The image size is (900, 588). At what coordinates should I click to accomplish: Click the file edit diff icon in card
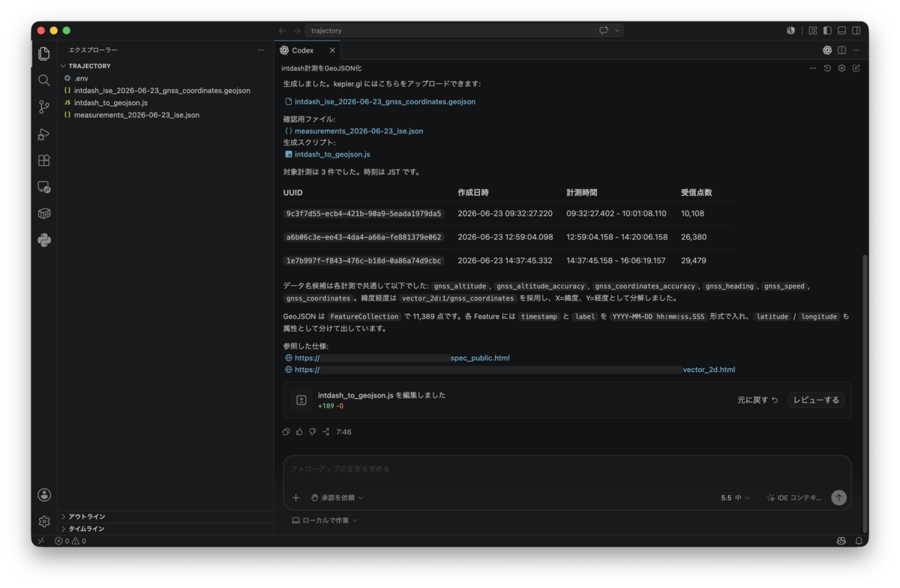click(x=301, y=400)
